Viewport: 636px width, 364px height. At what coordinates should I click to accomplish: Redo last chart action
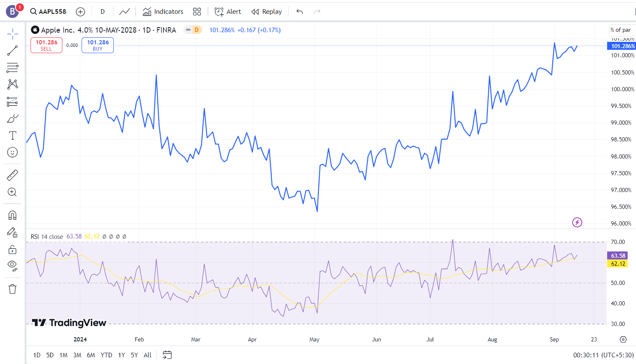(317, 12)
